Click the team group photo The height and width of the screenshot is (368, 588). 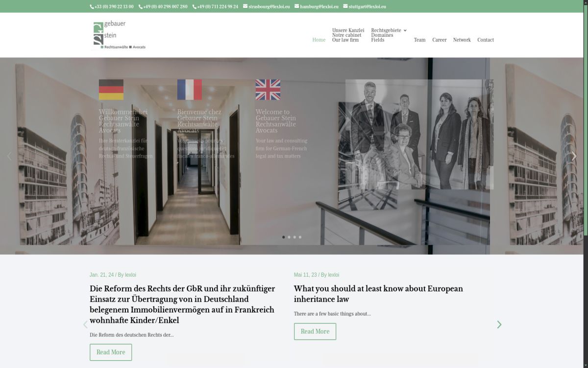419,134
